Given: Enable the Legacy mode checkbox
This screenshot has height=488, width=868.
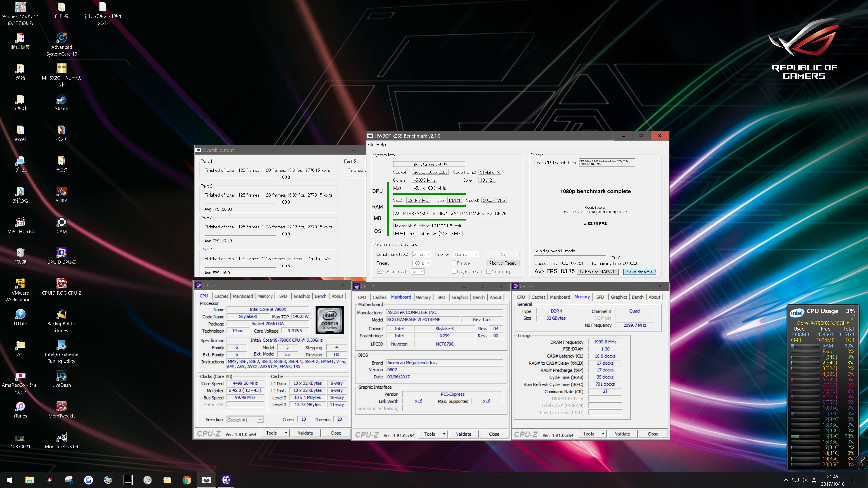Looking at the screenshot, I should [x=453, y=271].
